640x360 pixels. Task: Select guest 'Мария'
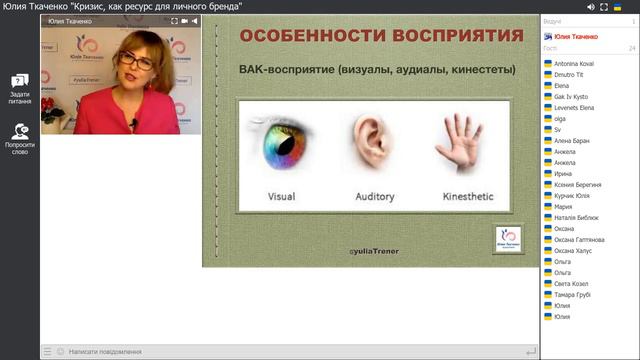coord(563,207)
